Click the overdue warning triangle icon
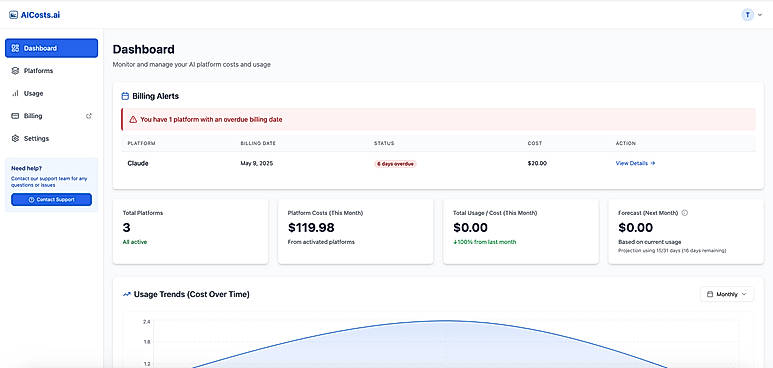The height and width of the screenshot is (368, 773). click(x=133, y=119)
